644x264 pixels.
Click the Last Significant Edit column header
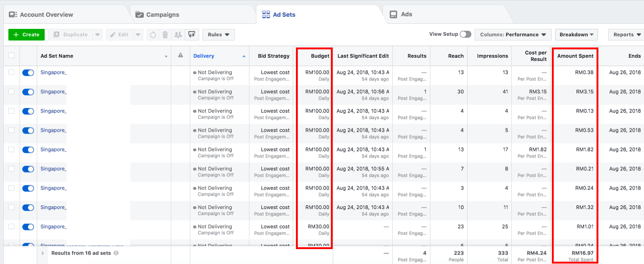coord(363,56)
